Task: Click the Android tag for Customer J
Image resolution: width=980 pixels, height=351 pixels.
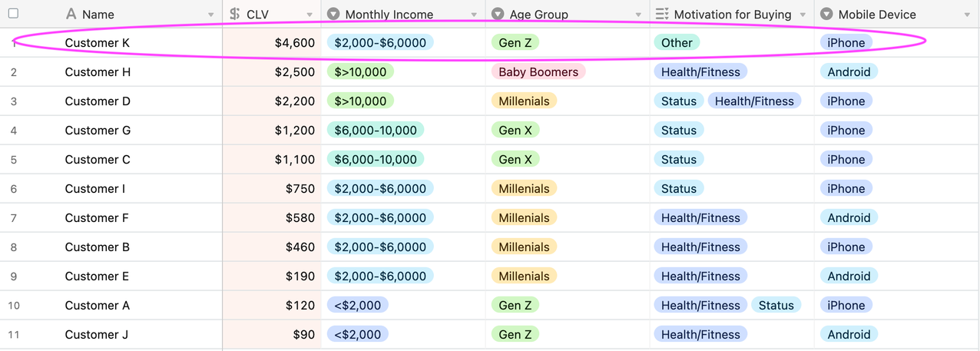Action: [849, 335]
